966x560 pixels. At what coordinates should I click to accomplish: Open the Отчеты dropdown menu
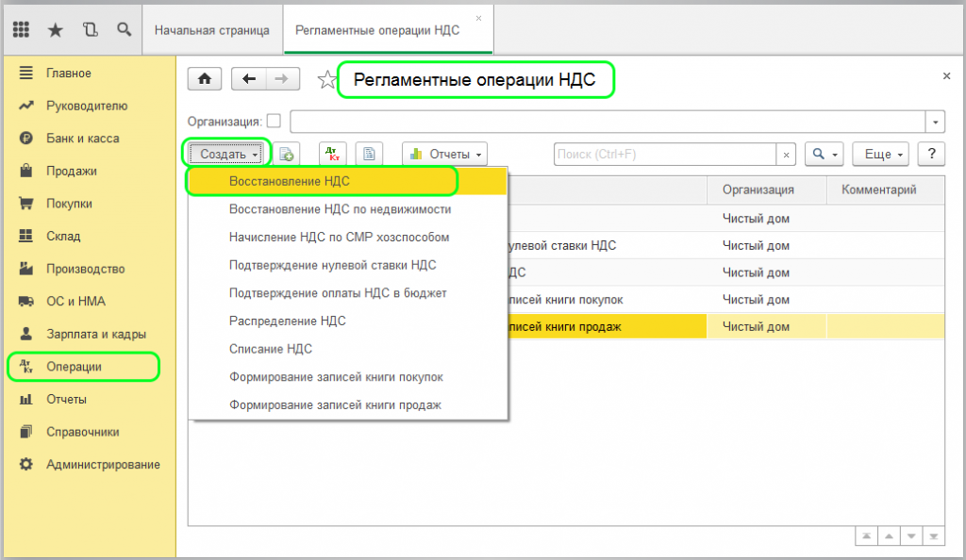pyautogui.click(x=445, y=154)
